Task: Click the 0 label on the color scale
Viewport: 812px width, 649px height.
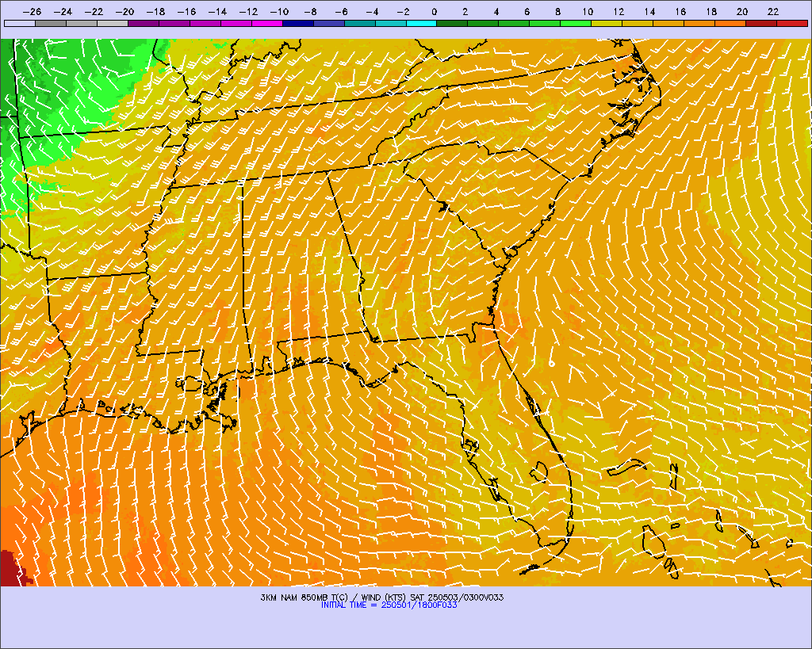Action: (x=434, y=12)
